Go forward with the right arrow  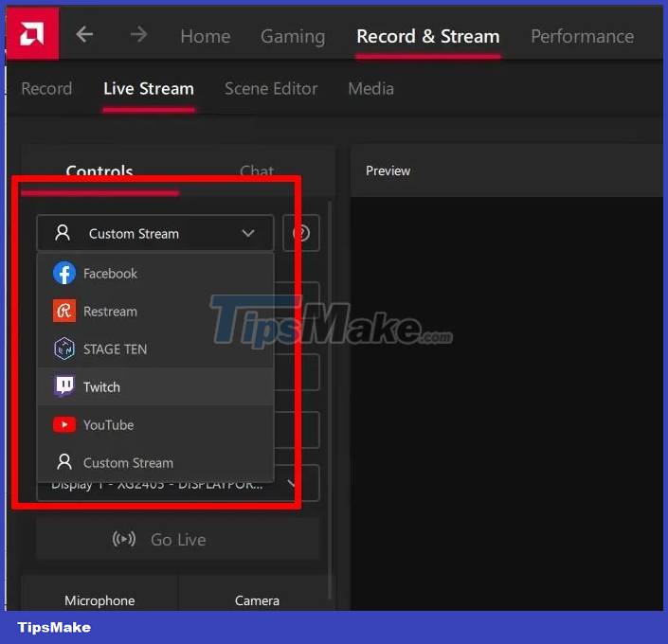coord(139,34)
